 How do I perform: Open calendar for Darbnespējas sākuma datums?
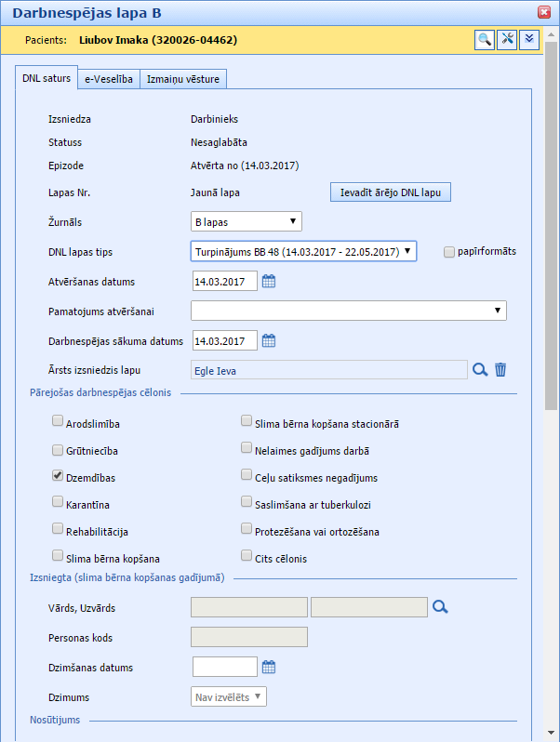coord(269,340)
